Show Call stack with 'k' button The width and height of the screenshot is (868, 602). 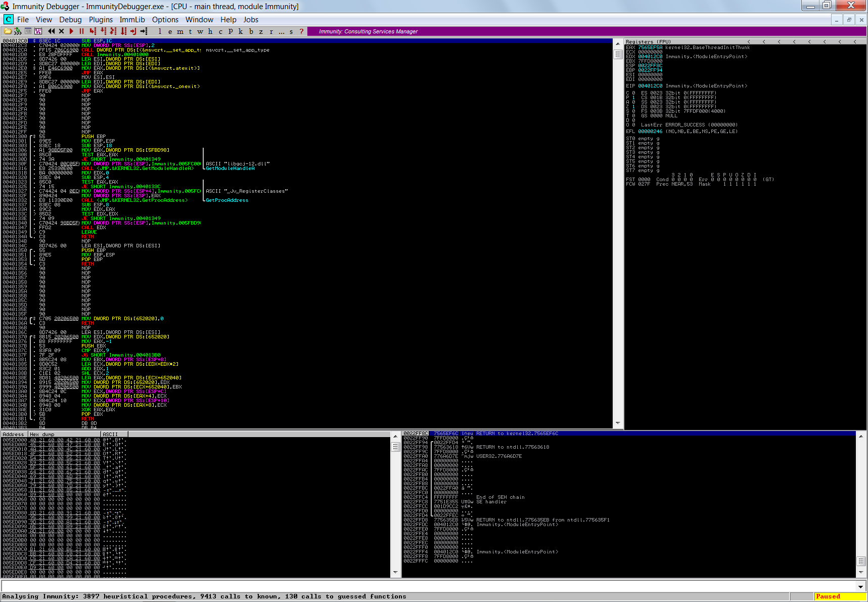[241, 31]
